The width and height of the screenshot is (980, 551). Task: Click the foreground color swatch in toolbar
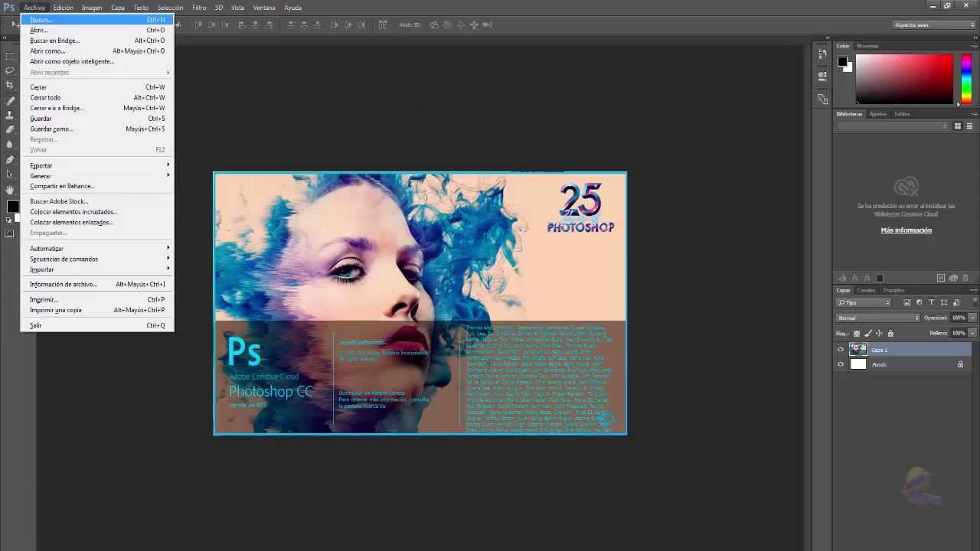[x=12, y=206]
